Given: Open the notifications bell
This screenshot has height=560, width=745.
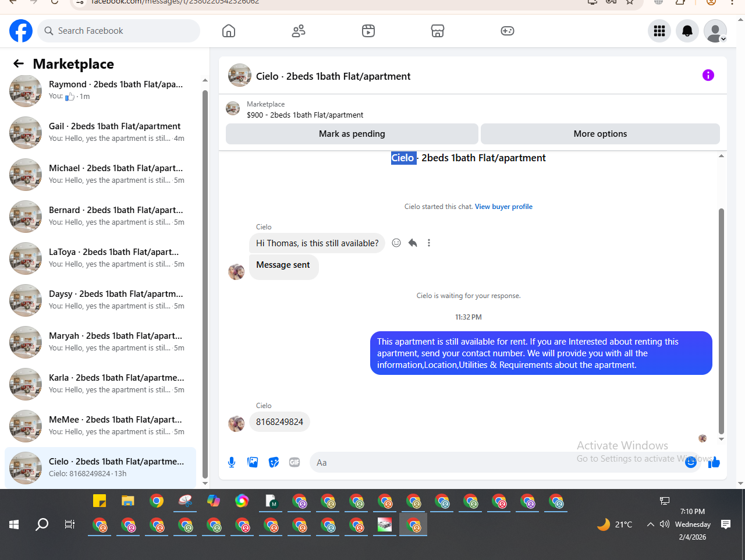Looking at the screenshot, I should tap(687, 31).
